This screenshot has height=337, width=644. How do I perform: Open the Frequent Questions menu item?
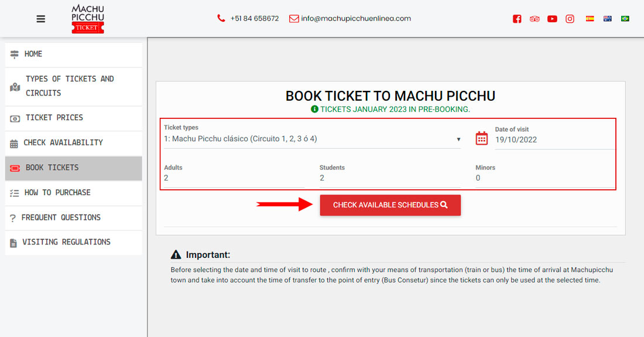(x=73, y=217)
